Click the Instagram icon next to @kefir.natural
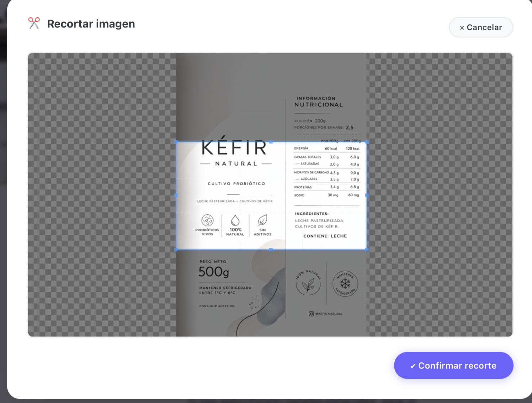The width and height of the screenshot is (532, 403). click(311, 314)
